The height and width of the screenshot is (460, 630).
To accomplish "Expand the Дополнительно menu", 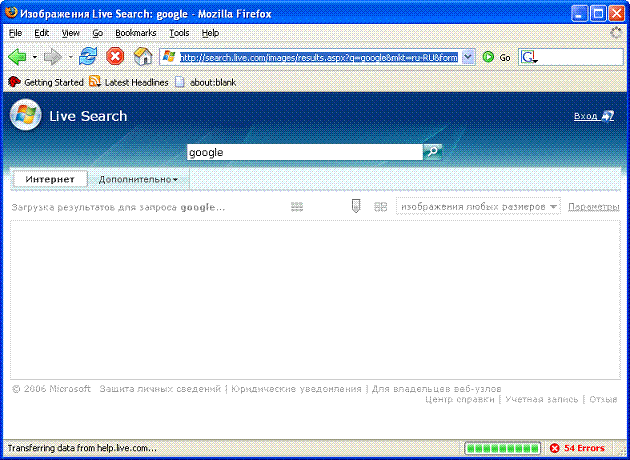I will (138, 180).
